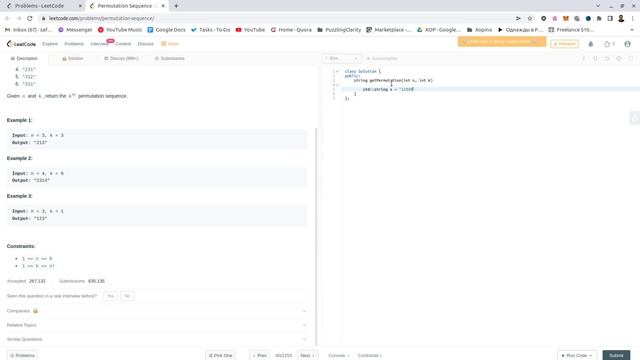The image size is (640, 360).
Task: Expand the Similar Questions section
Action: coord(156,339)
